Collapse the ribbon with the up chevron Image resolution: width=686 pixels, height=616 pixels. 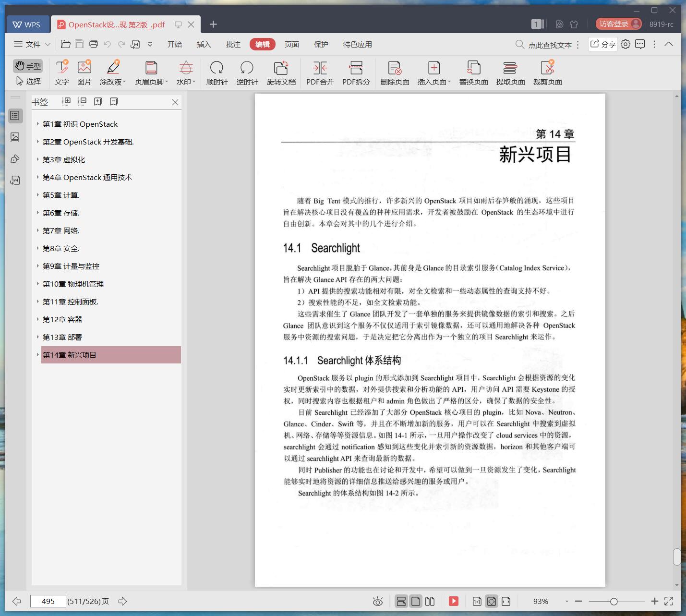(669, 44)
